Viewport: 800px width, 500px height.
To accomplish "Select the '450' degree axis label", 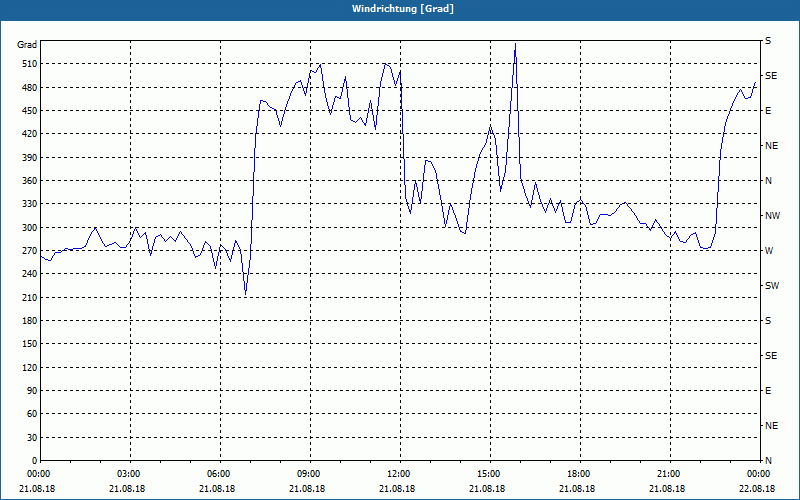I will click(30, 111).
